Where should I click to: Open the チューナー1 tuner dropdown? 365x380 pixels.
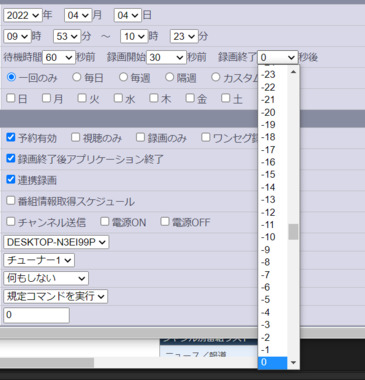pyautogui.click(x=39, y=260)
